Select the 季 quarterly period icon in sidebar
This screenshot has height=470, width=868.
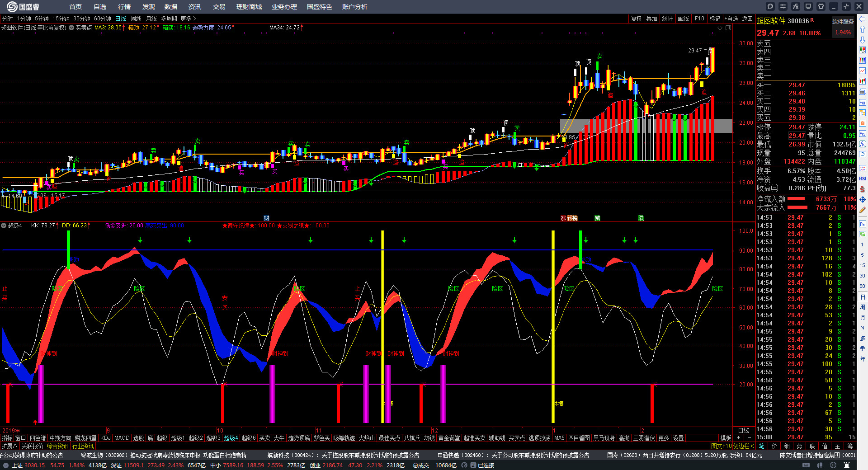(863, 348)
